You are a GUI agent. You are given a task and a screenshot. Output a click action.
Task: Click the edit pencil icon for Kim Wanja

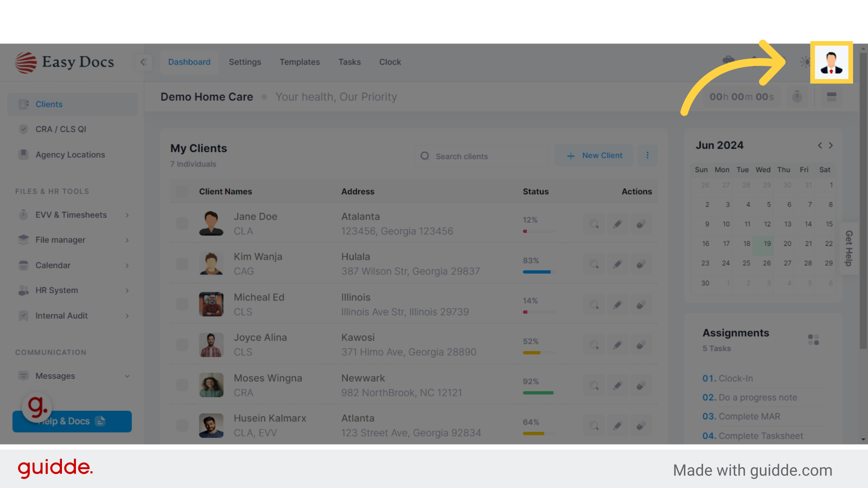(617, 264)
